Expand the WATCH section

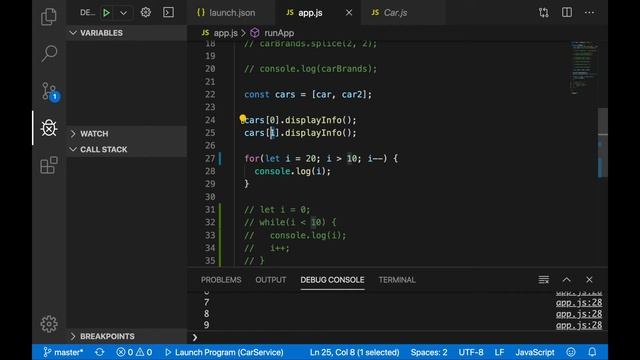tap(127, 133)
